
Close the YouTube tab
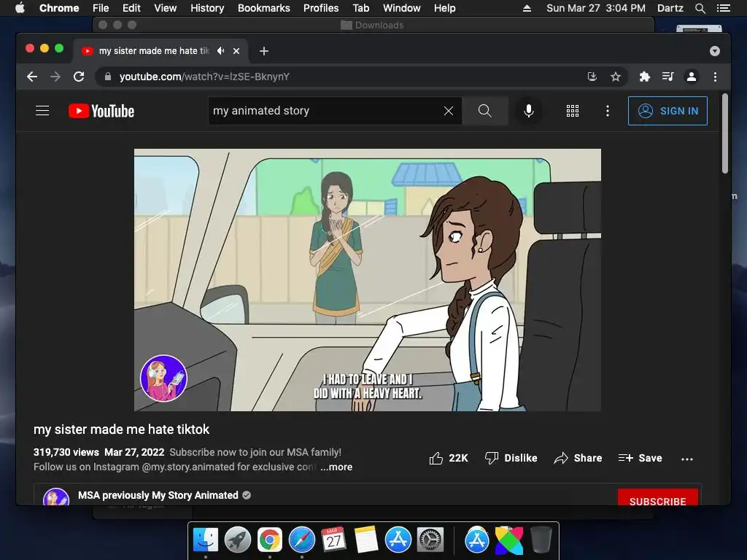[x=236, y=51]
